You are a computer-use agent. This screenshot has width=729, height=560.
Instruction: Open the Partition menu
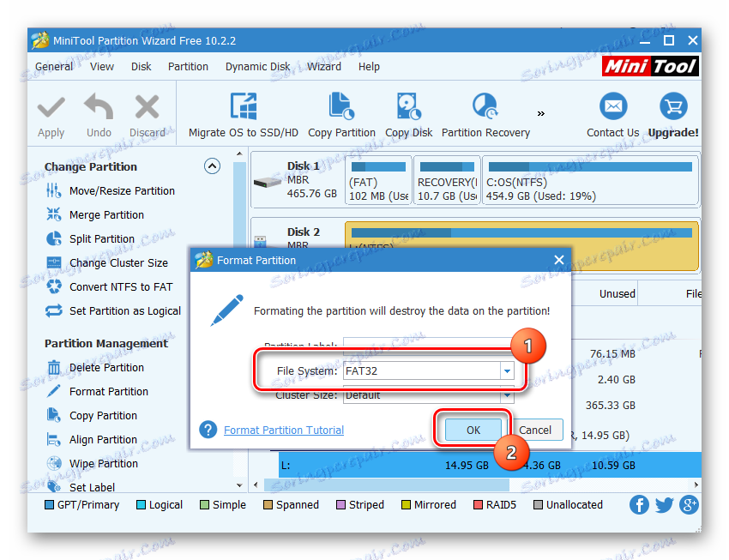pyautogui.click(x=188, y=66)
